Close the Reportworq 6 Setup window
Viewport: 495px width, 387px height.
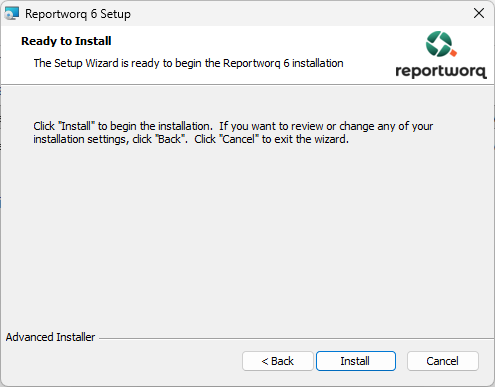click(x=479, y=13)
